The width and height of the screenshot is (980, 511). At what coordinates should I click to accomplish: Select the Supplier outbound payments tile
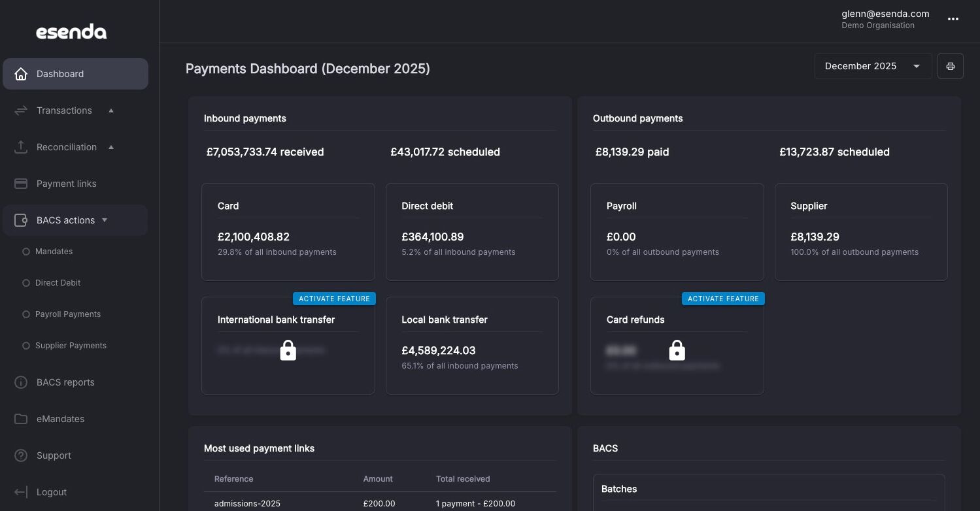coord(861,232)
